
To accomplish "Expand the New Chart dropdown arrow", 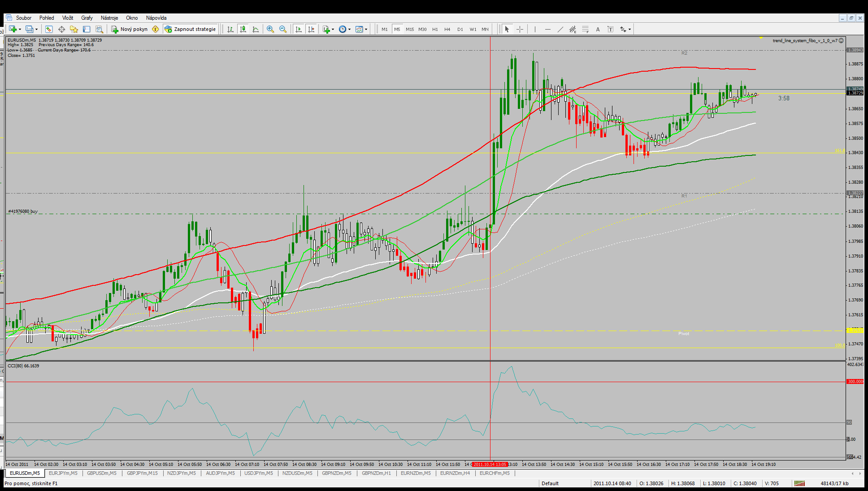I will tap(20, 30).
